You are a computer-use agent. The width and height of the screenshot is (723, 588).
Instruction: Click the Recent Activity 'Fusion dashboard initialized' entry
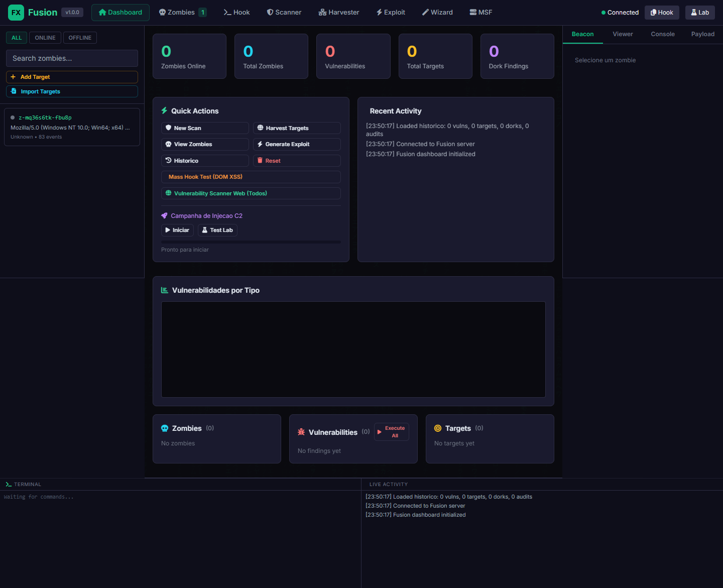pyautogui.click(x=420, y=154)
